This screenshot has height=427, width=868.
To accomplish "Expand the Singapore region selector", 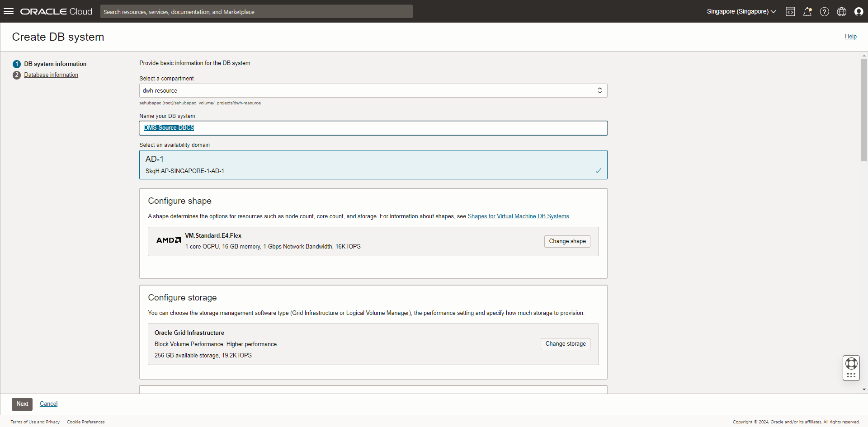I will pyautogui.click(x=741, y=12).
